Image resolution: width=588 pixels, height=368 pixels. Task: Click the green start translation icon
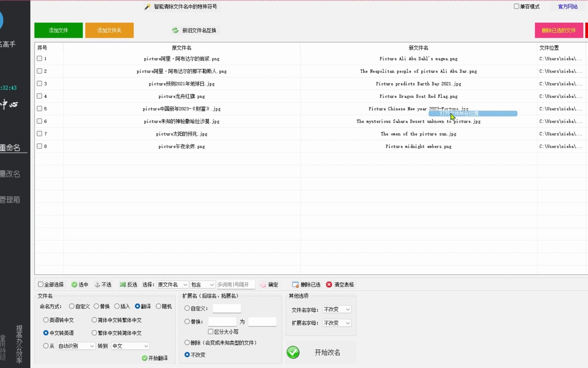click(145, 358)
